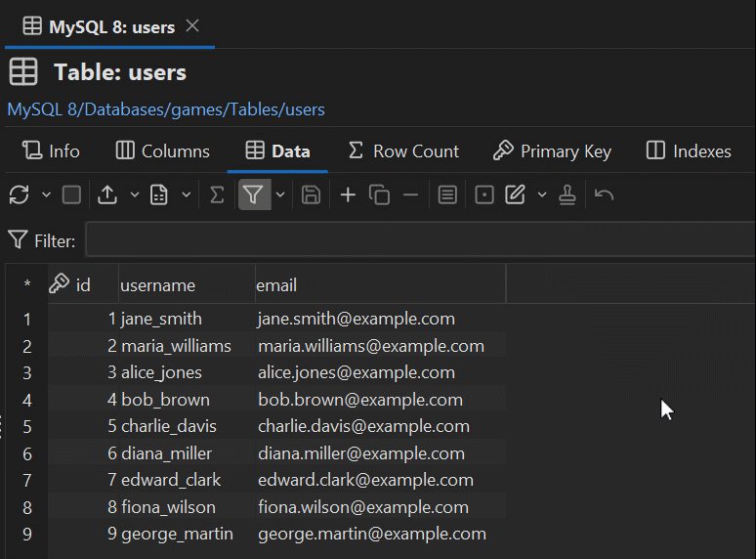Close the MySQL 8: users tab
Viewport: 756px width, 559px height.
point(192,26)
